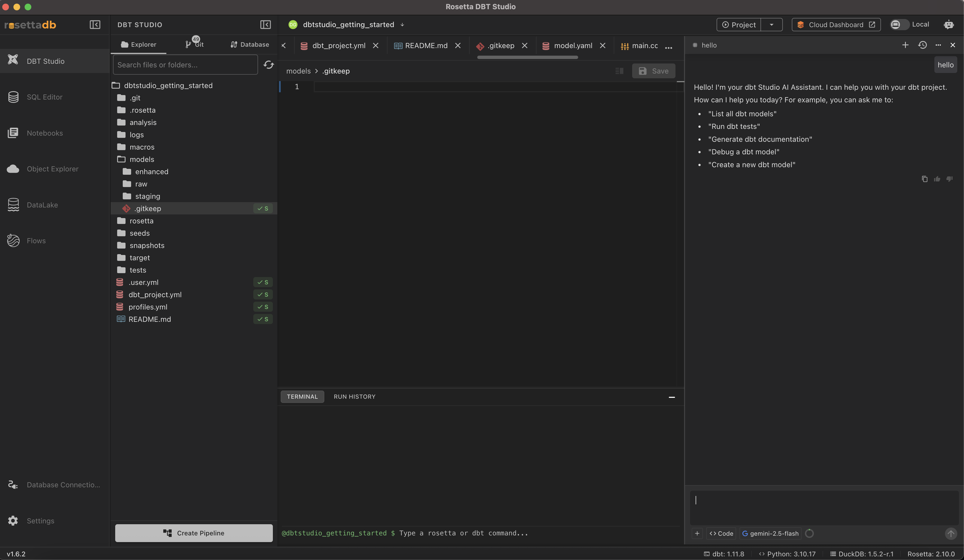The height and width of the screenshot is (560, 964).
Task: Click the DuckDB: 1.5.2-r.1 status entry
Action: pyautogui.click(x=861, y=554)
